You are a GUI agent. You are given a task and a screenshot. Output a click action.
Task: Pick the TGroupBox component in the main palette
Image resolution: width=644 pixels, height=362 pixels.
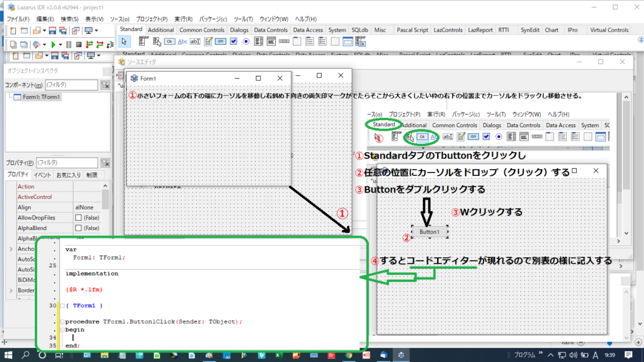297,41
